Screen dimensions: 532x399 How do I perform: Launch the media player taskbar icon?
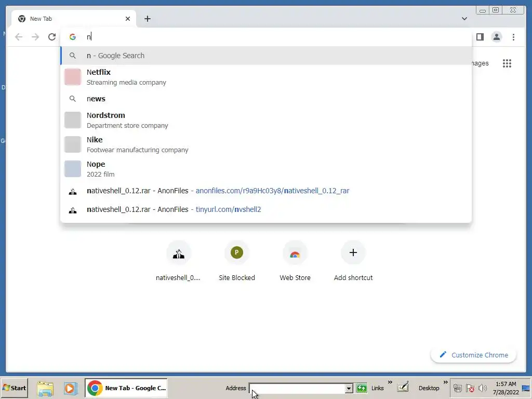point(71,388)
